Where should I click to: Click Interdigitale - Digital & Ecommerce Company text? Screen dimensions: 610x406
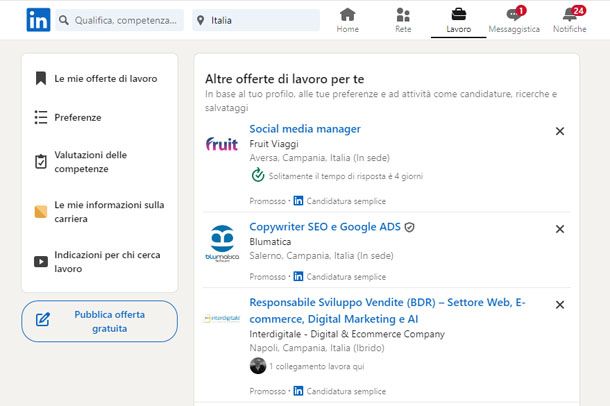point(347,334)
